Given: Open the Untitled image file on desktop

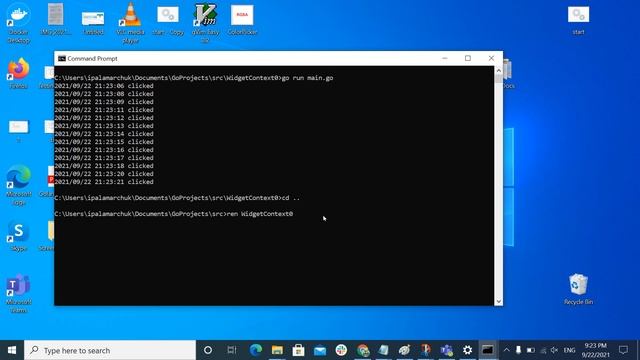Looking at the screenshot, I should 93,22.
